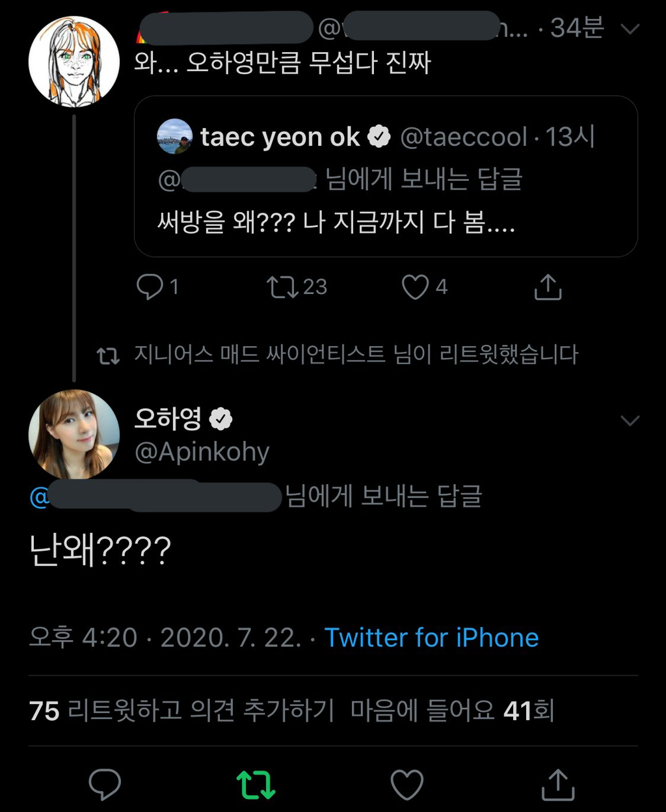Share the top tweet
The width and height of the screenshot is (666, 812).
coord(548,287)
